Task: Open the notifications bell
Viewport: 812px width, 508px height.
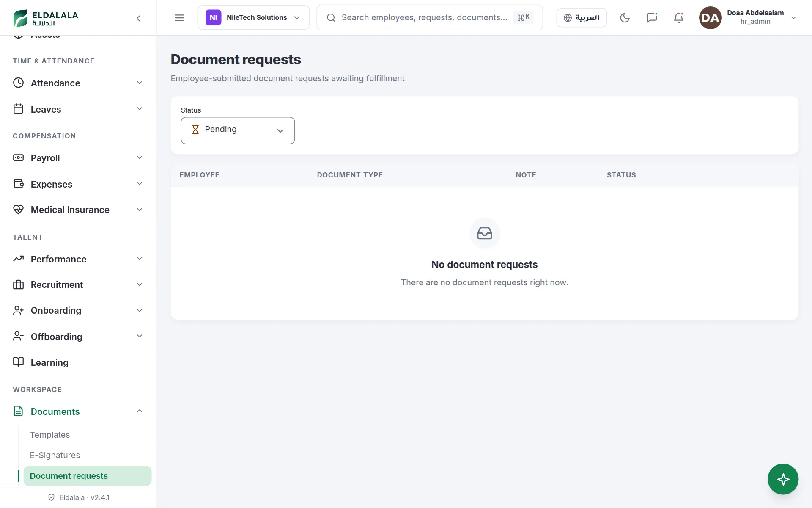Action: click(x=679, y=18)
